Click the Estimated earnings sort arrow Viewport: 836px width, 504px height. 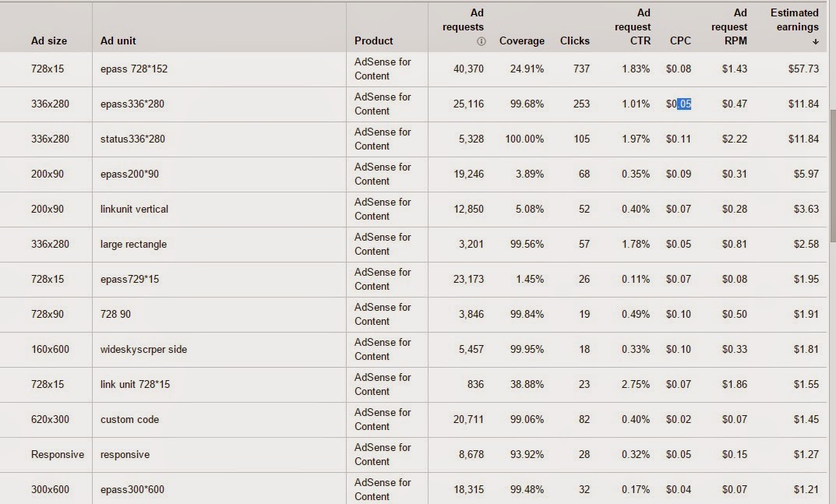tap(815, 41)
